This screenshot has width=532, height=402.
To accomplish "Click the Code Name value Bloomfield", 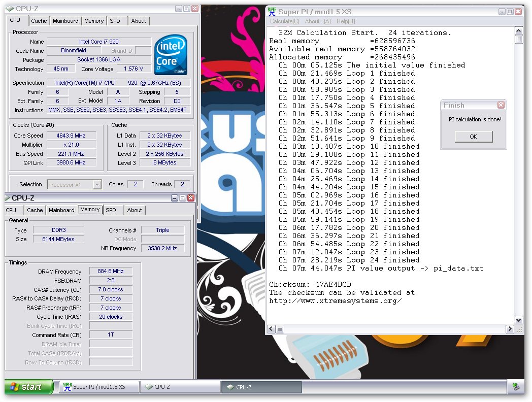I will click(74, 51).
